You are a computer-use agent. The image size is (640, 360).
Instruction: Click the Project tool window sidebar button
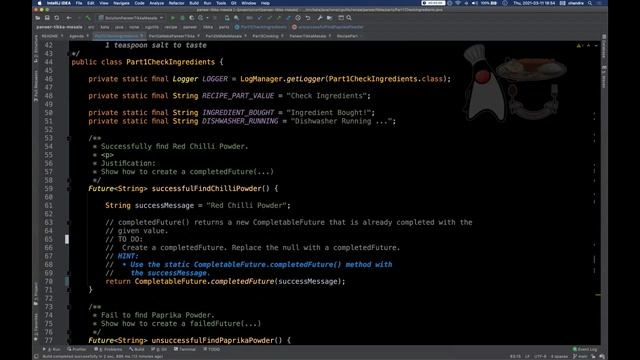pyautogui.click(x=36, y=293)
